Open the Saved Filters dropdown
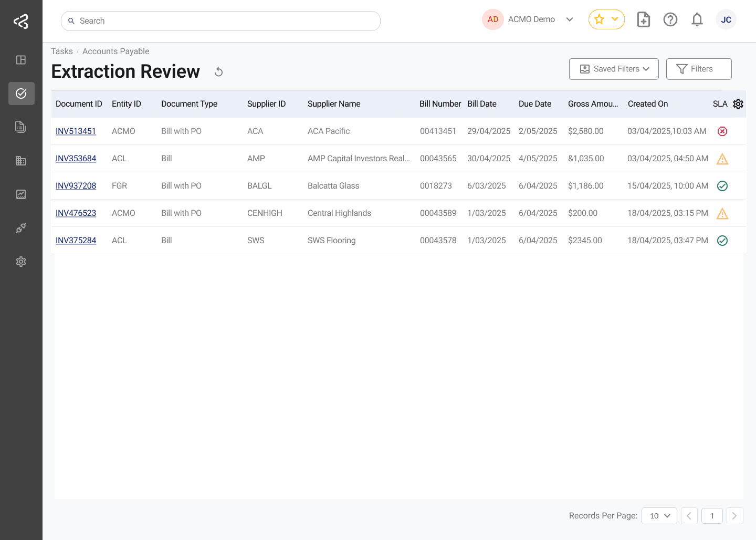Viewport: 756px width, 540px height. 614,69
